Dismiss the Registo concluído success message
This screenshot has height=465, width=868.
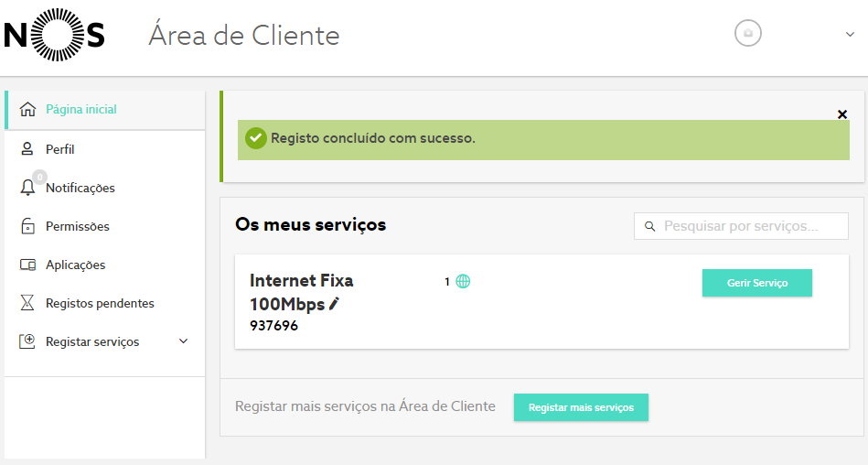point(842,114)
